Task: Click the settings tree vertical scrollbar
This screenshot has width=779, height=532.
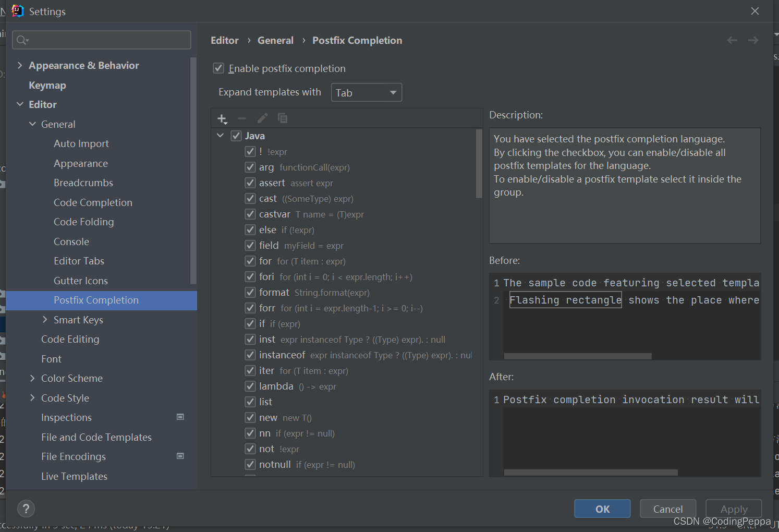Action: point(193,171)
